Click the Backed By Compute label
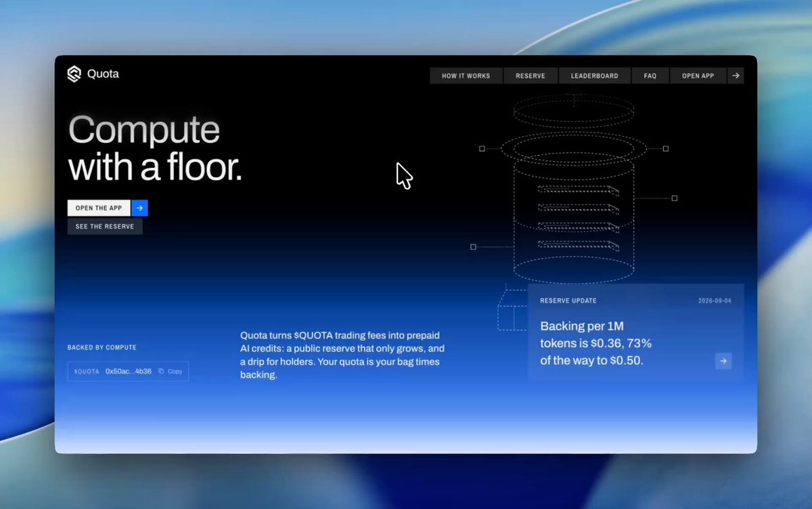Screen dimensions: 812x509 [102, 347]
